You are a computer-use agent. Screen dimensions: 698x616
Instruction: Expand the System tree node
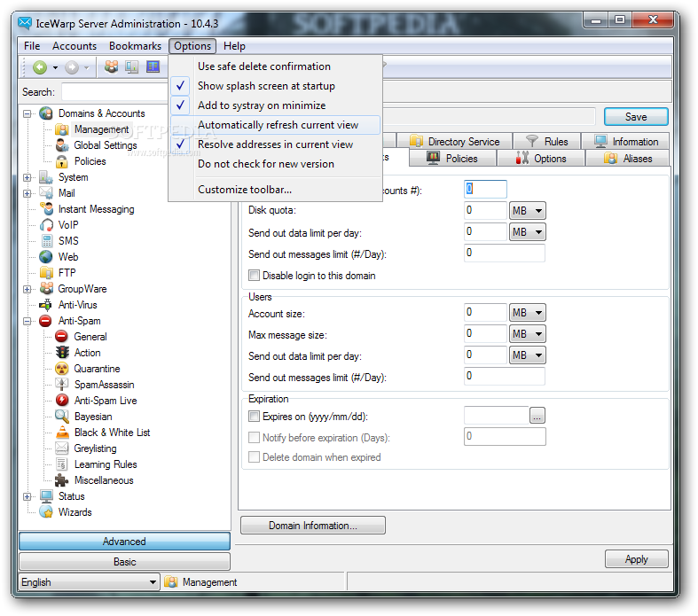pyautogui.click(x=27, y=177)
